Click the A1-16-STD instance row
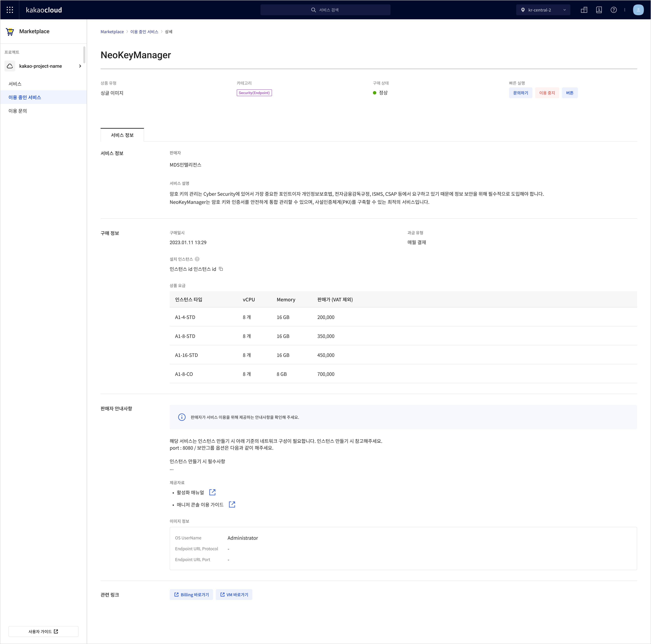Screen dimensions: 651x644 click(403, 355)
